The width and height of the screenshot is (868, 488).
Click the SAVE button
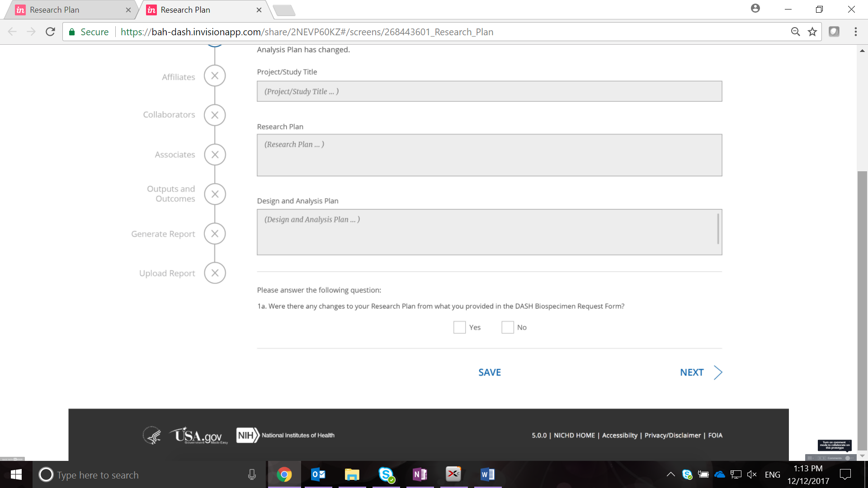[490, 372]
